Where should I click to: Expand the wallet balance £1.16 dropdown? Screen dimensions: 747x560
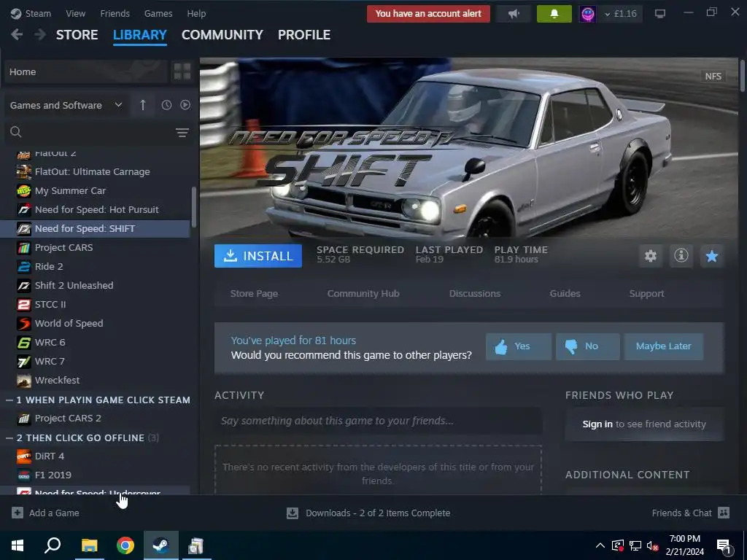pyautogui.click(x=620, y=14)
